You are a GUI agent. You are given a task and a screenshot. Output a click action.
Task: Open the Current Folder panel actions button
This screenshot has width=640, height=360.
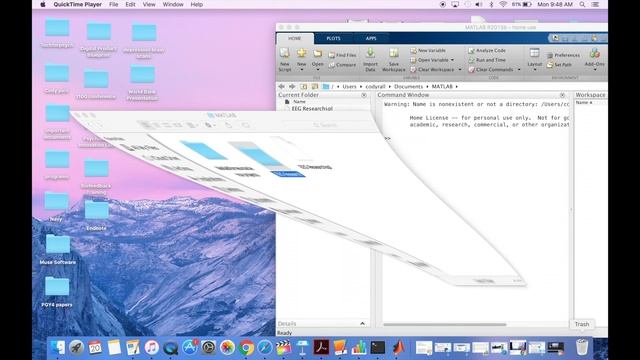click(364, 95)
